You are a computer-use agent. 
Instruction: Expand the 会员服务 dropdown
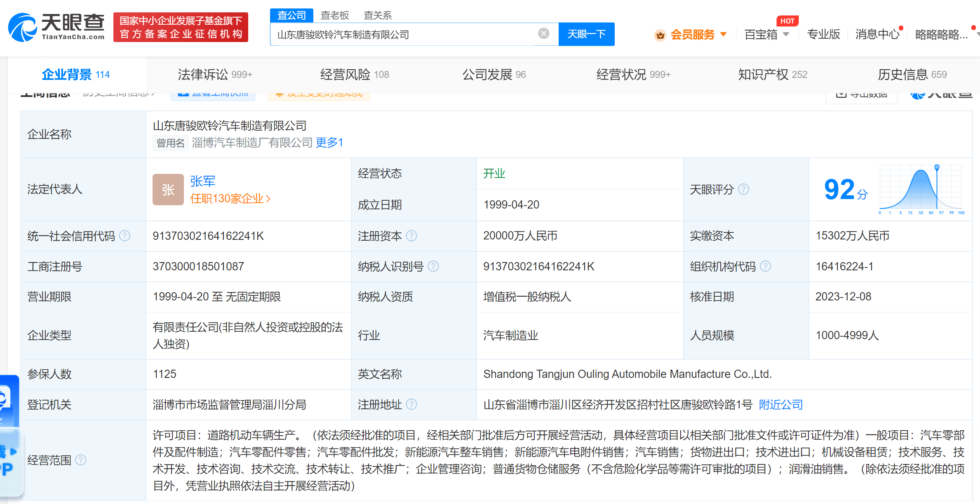724,34
